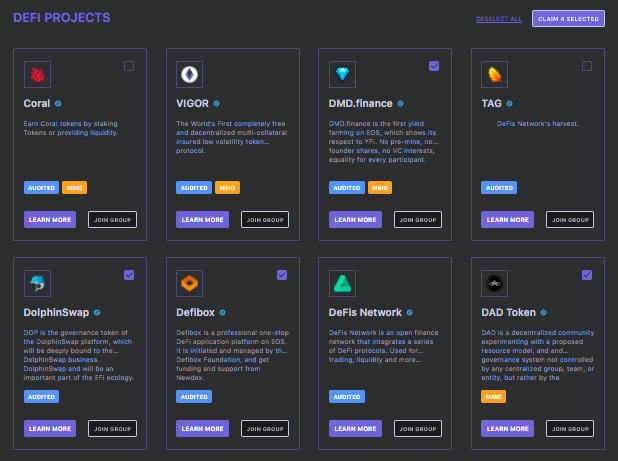
Task: Click the DeFis Network project title
Action: pyautogui.click(x=365, y=312)
